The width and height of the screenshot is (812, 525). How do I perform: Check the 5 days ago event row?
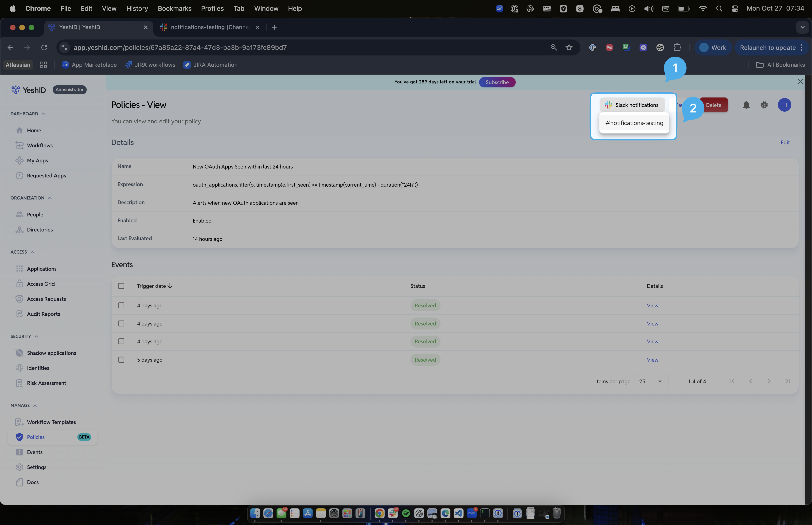[x=121, y=360]
